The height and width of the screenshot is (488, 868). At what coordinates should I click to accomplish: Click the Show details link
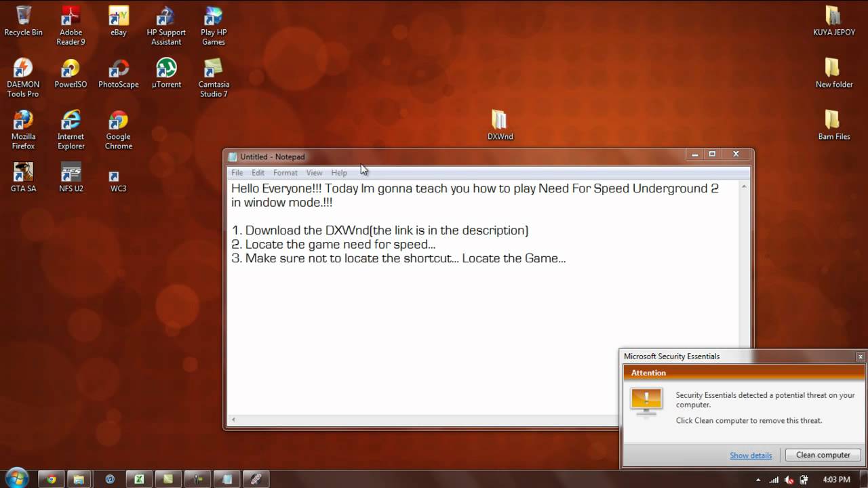(751, 455)
